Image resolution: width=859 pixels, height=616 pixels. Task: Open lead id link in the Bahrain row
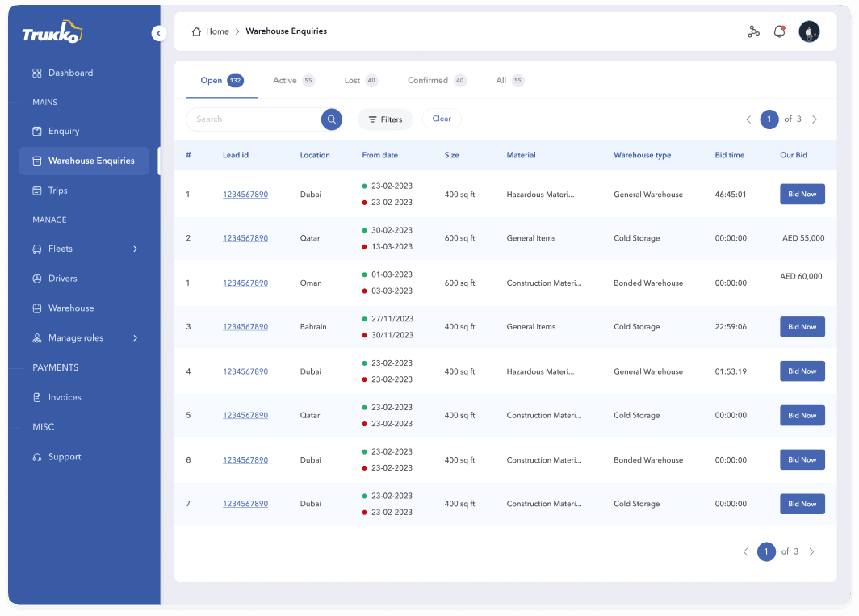(245, 327)
